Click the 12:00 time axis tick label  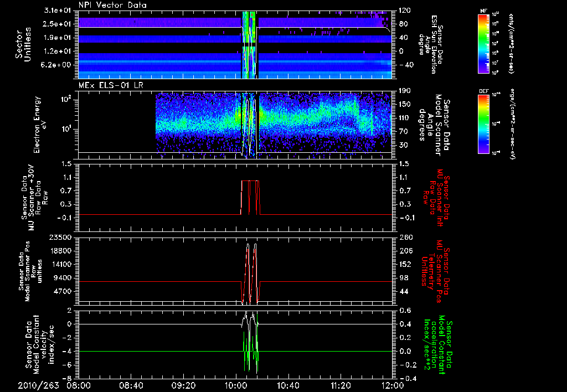pyautogui.click(x=393, y=385)
